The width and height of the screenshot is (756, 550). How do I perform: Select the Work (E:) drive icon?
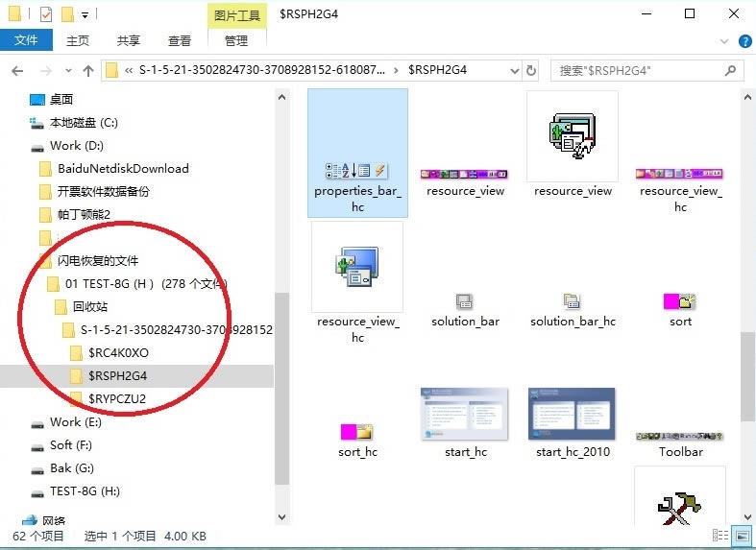[37, 422]
